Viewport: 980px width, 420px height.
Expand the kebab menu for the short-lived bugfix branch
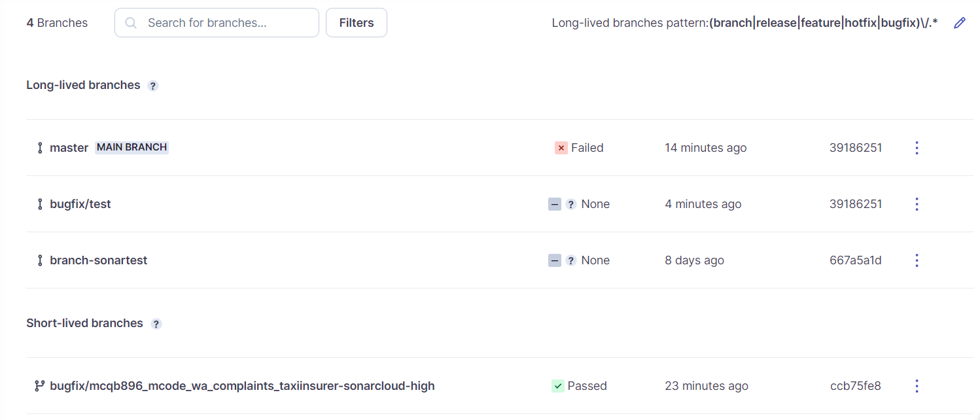click(x=917, y=386)
